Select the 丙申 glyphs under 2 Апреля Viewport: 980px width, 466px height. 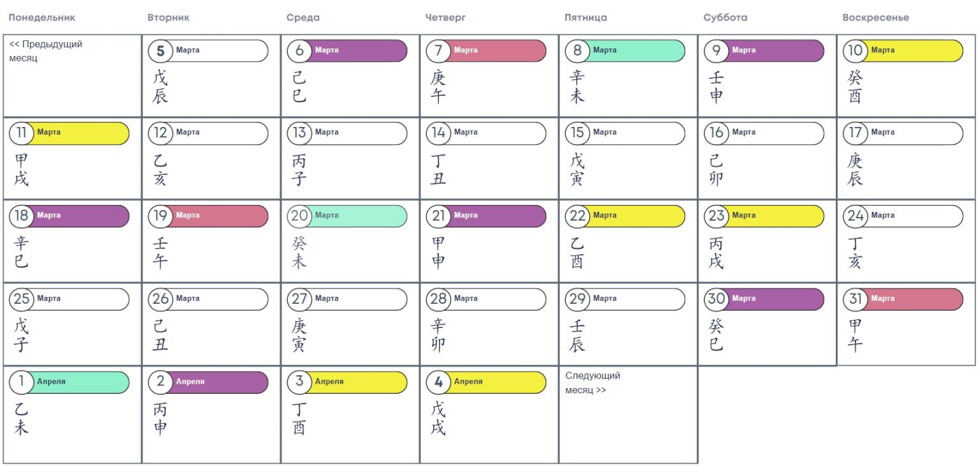160,419
